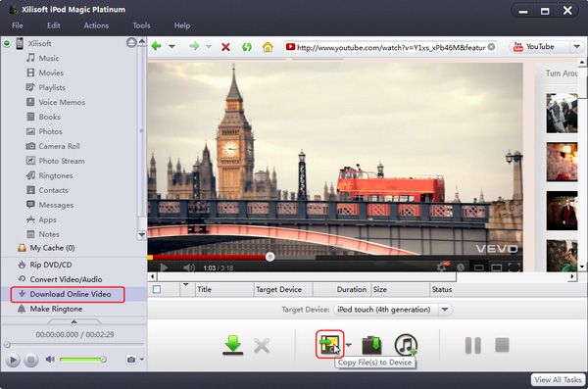Sort by Target Device column
The image size is (588, 389).
click(283, 289)
